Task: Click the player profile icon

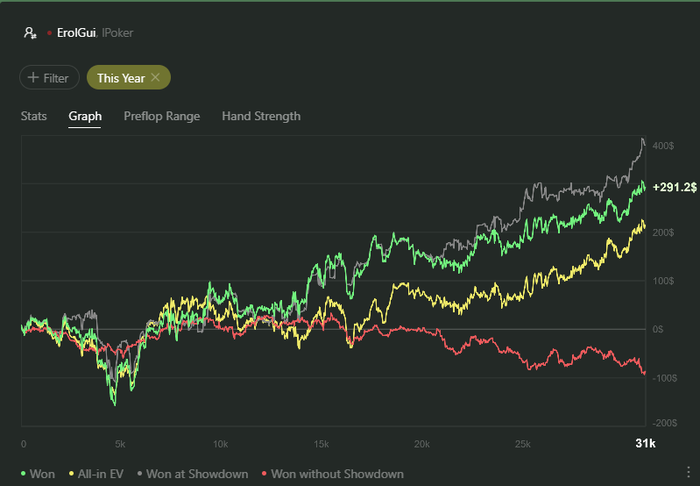Action: 30,33
